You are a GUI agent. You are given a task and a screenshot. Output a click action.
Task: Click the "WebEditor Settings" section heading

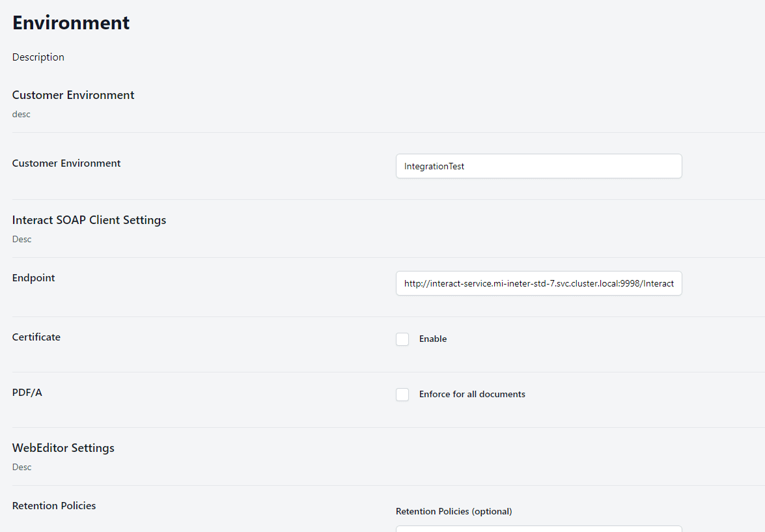pyautogui.click(x=63, y=448)
